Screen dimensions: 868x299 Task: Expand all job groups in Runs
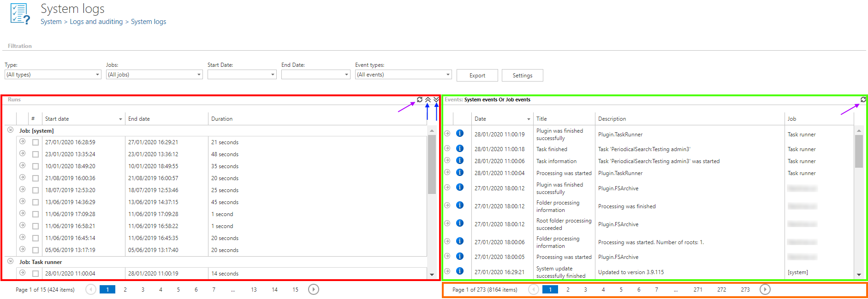tap(436, 100)
